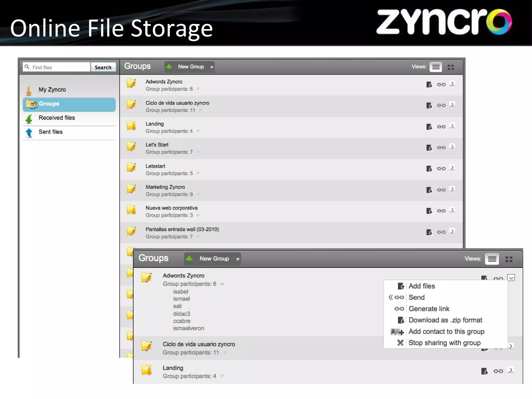Screen dimensions: 532x399
Task: Open actions arrow for Let's Start row
Action: tap(452, 147)
